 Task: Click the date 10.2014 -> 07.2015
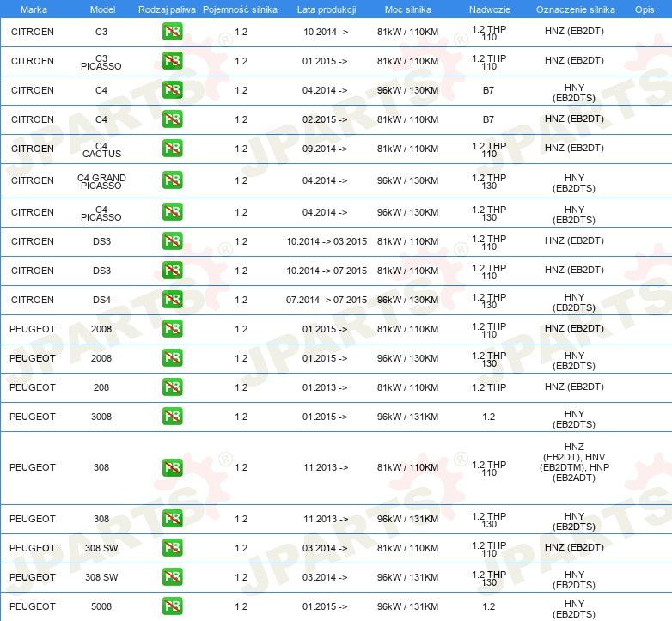pos(327,271)
